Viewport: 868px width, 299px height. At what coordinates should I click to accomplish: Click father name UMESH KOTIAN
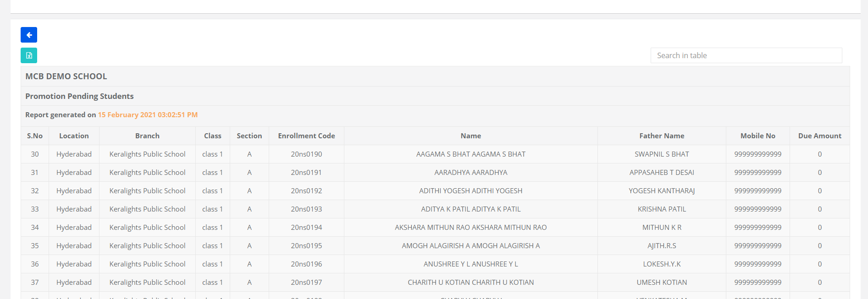pos(662,283)
